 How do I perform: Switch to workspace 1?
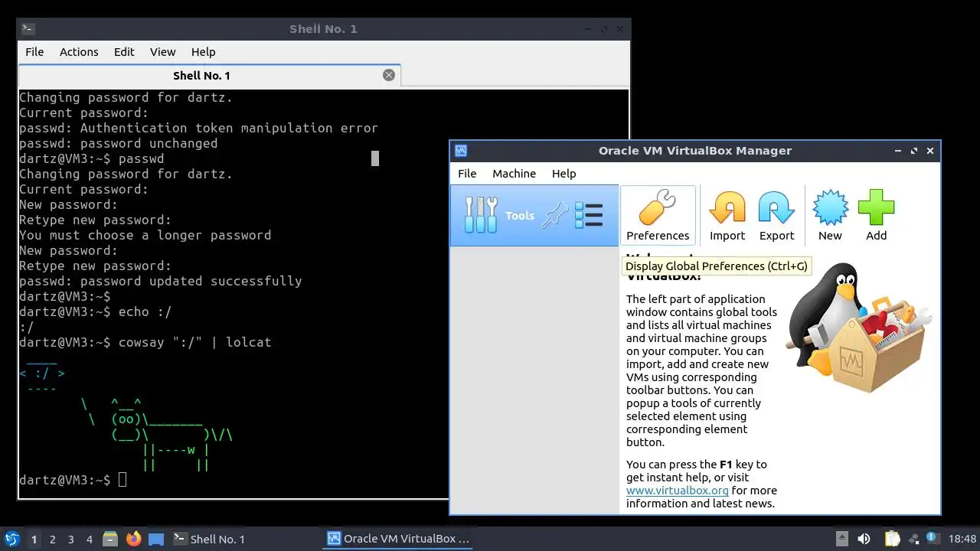[x=34, y=540]
